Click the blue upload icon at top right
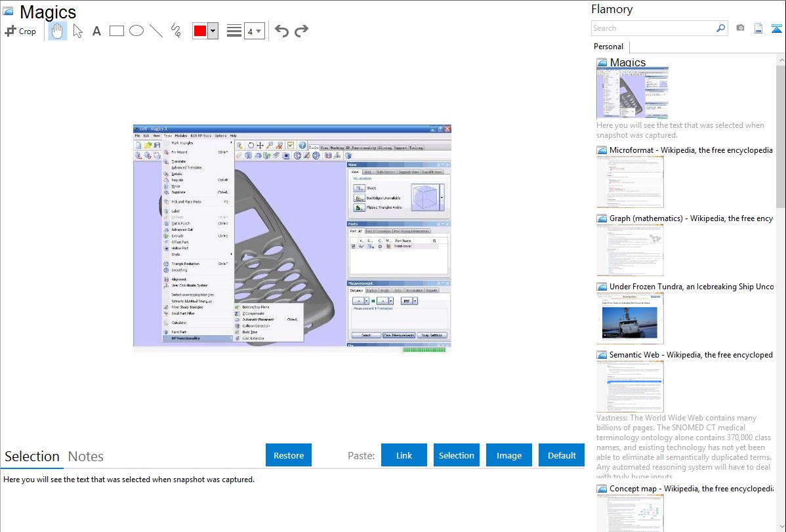Image resolution: width=786 pixels, height=532 pixels. coord(776,28)
